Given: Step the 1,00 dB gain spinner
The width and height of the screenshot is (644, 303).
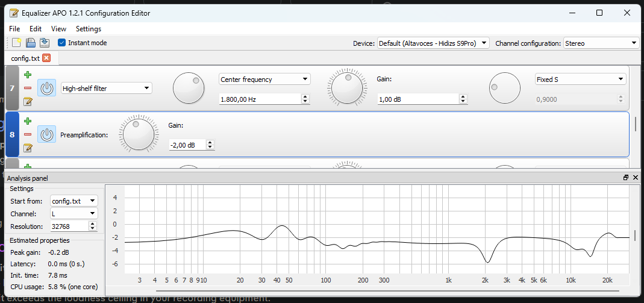Looking at the screenshot, I should tap(463, 99).
